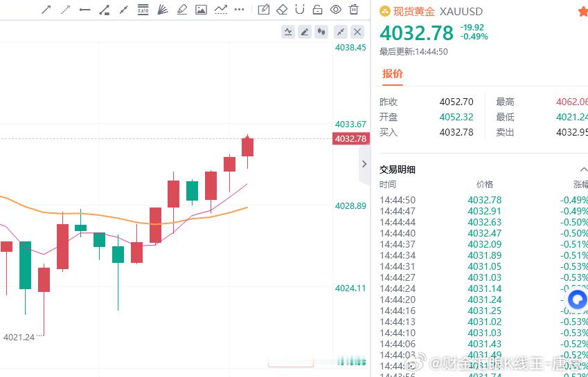The image size is (588, 377).
Task: Select the trend forecast line tool
Action: (x=221, y=10)
